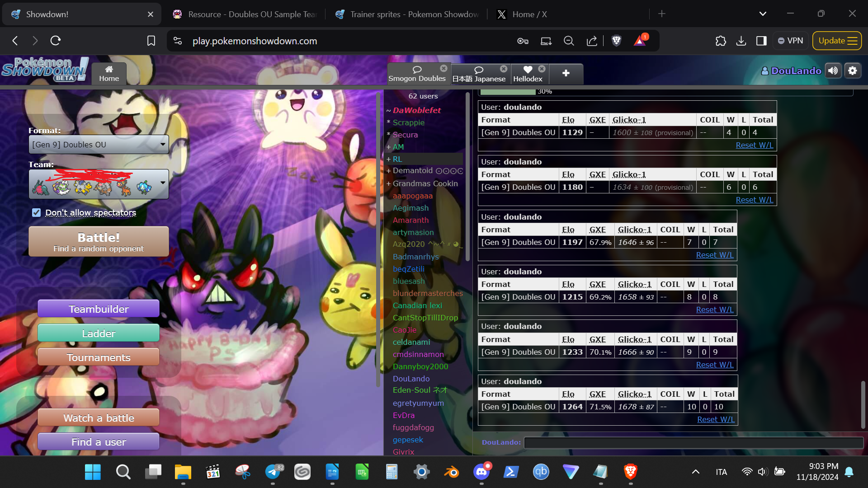Click Reset W/L under Elo 1129 table
The width and height of the screenshot is (868, 488).
pyautogui.click(x=754, y=145)
